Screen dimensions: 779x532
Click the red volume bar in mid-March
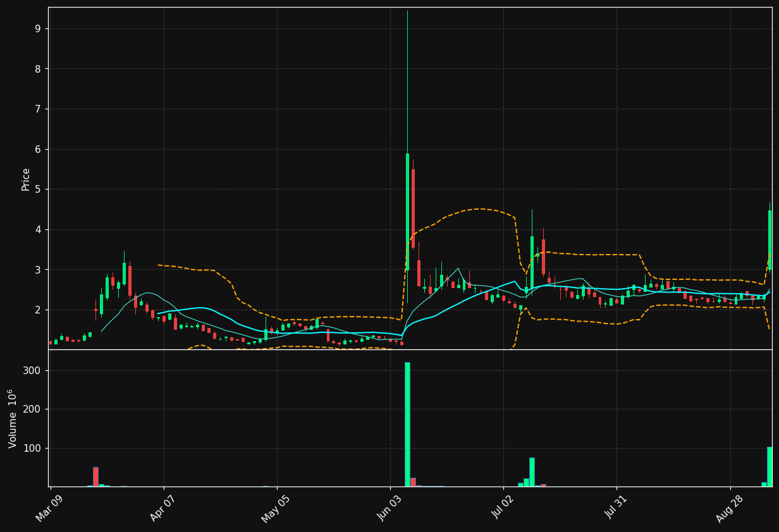click(x=95, y=477)
